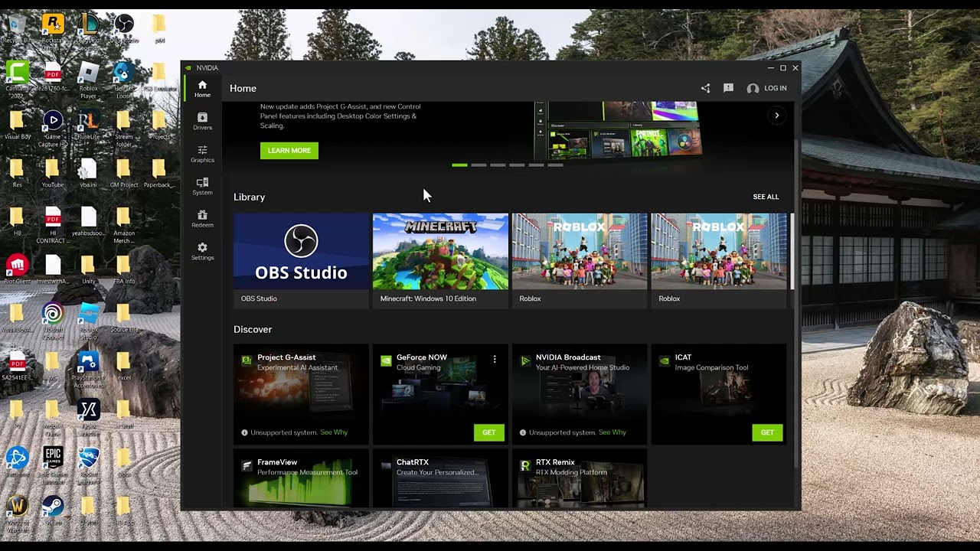Select the Epic Games Launcher desktop shortcut

click(53, 465)
